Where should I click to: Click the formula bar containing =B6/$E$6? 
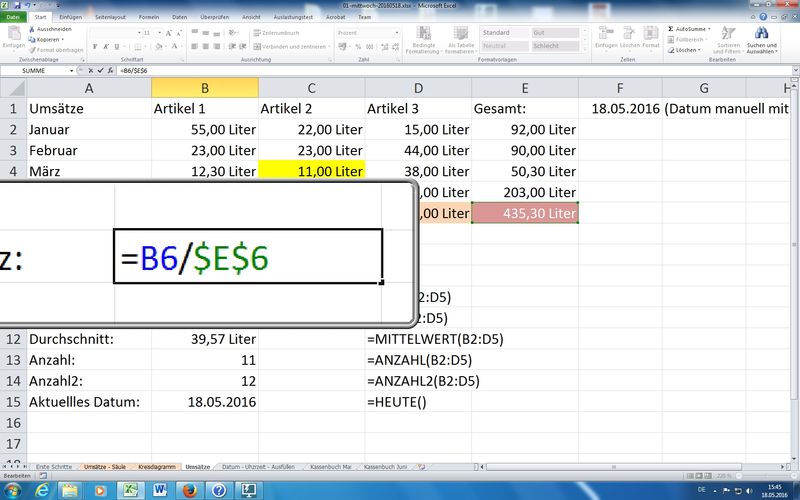pyautogui.click(x=400, y=71)
